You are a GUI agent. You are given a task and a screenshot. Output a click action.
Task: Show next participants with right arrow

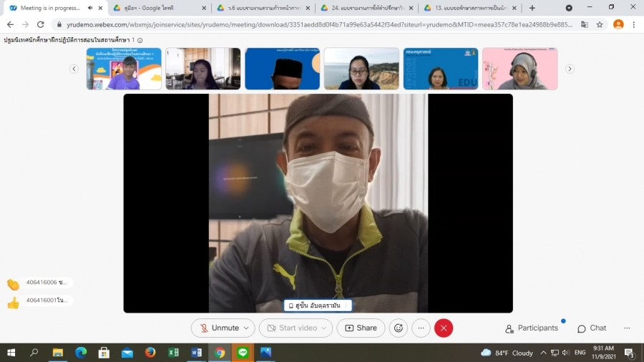pyautogui.click(x=570, y=69)
